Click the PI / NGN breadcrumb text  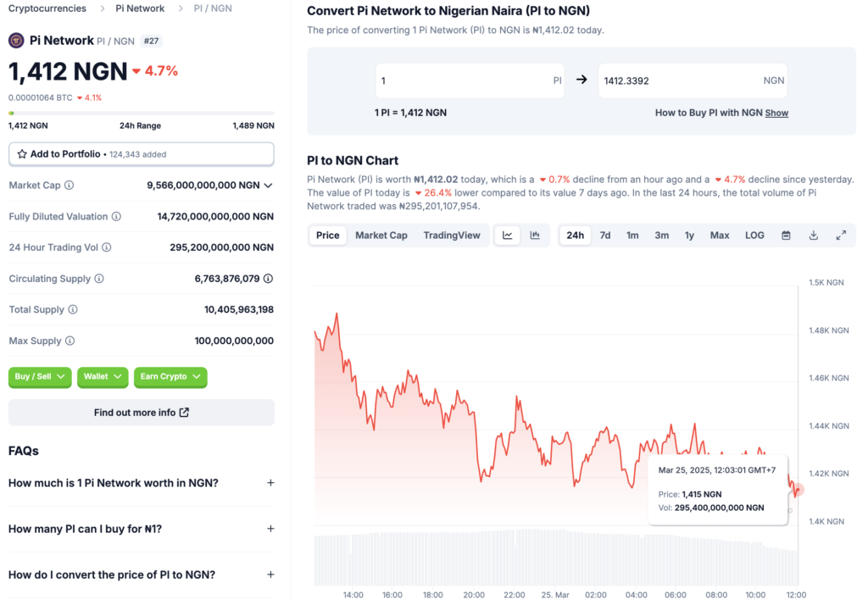point(213,8)
